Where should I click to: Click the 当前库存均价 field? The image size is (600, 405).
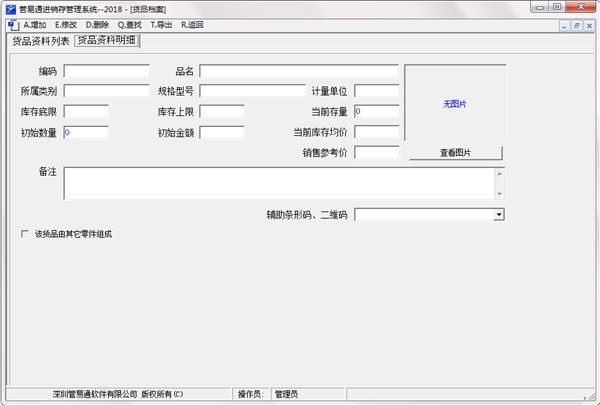(377, 132)
